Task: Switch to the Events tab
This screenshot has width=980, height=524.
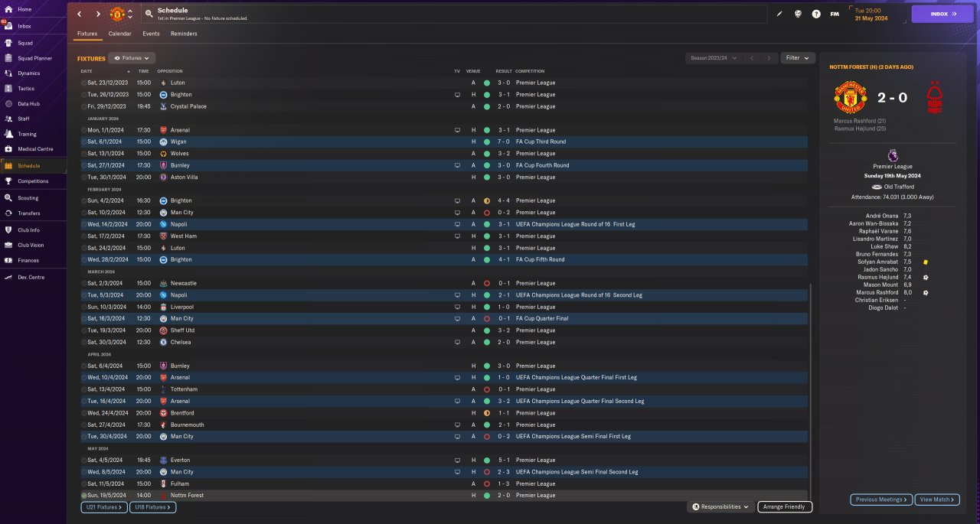Action: pyautogui.click(x=151, y=34)
